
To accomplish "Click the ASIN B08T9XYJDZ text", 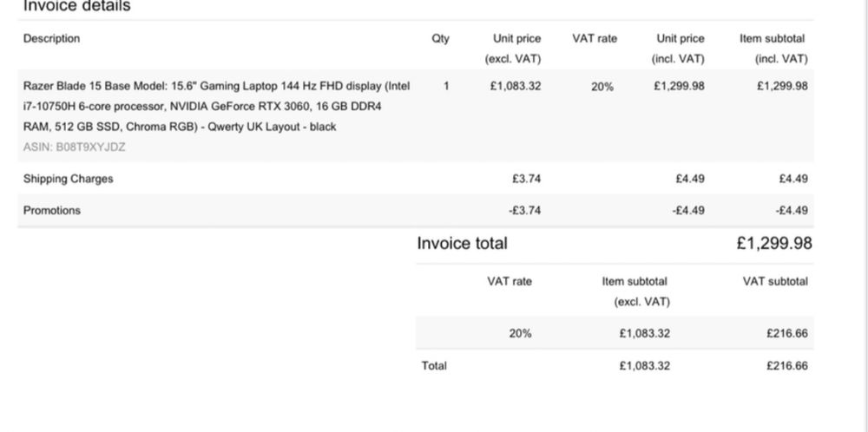I will tap(74, 147).
